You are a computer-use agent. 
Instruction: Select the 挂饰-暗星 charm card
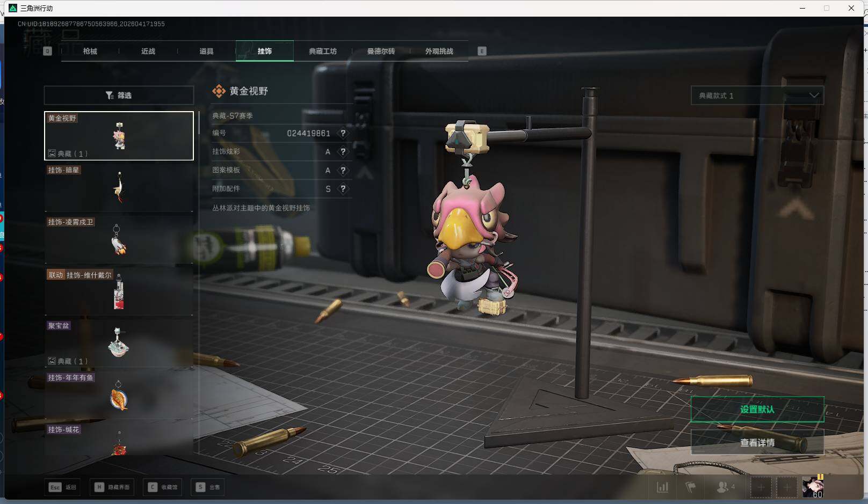point(119,187)
